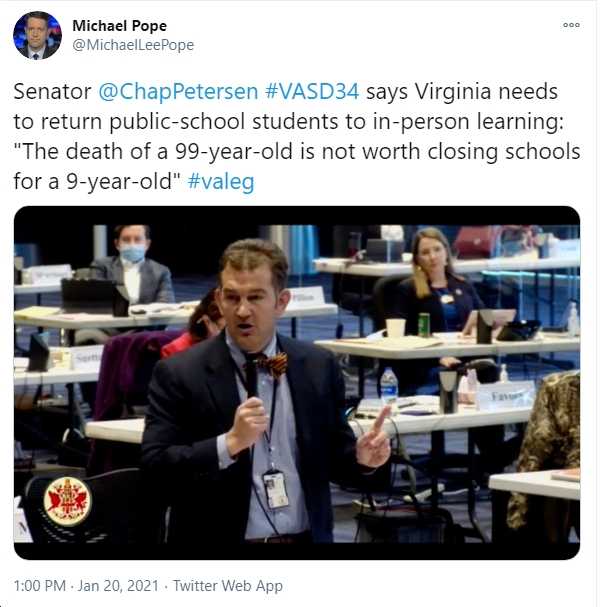Open the Twitter Web App source link
Viewport: 609px width, 607px height.
pyautogui.click(x=228, y=586)
